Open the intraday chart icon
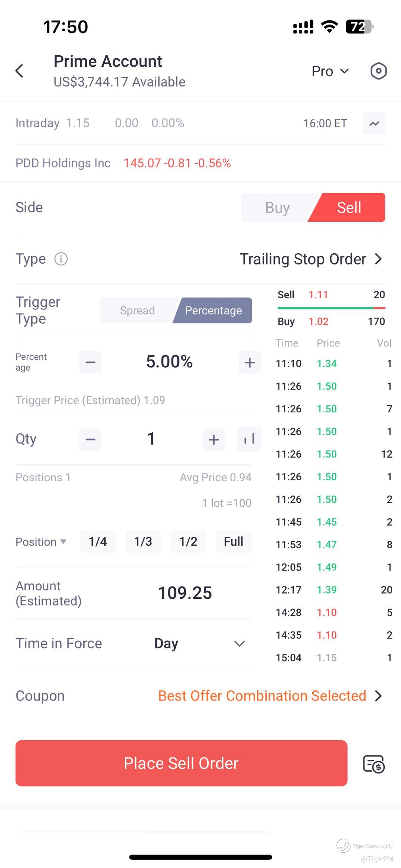The image size is (401, 868). coord(374,123)
